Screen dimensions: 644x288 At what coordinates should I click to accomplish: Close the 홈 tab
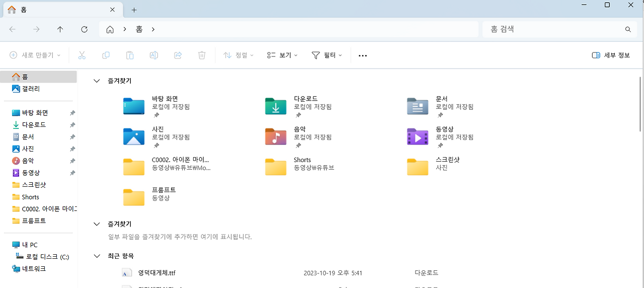click(x=113, y=10)
